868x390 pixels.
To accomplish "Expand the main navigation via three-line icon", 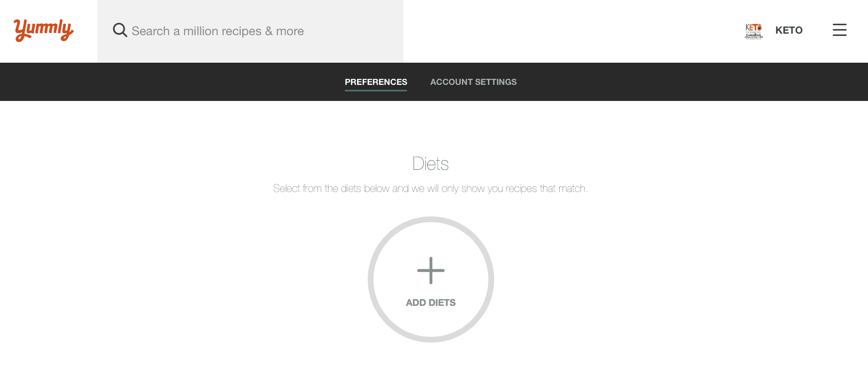I will (x=839, y=30).
